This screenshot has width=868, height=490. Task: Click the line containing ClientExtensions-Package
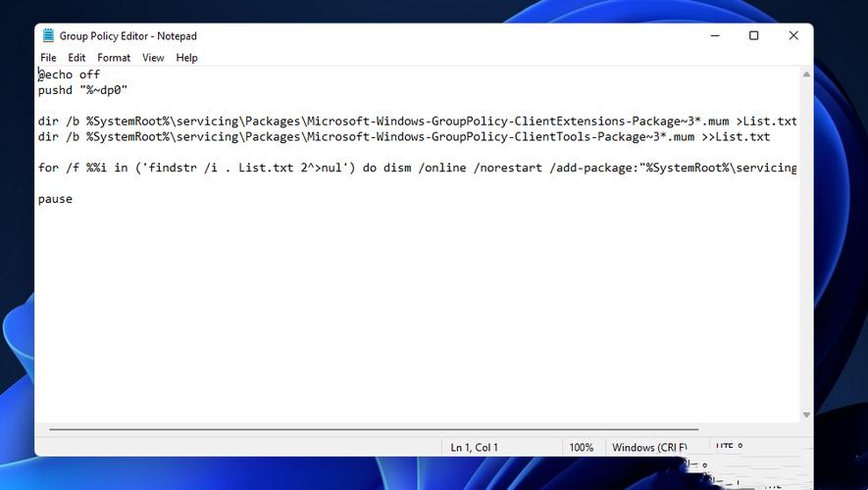click(x=418, y=122)
